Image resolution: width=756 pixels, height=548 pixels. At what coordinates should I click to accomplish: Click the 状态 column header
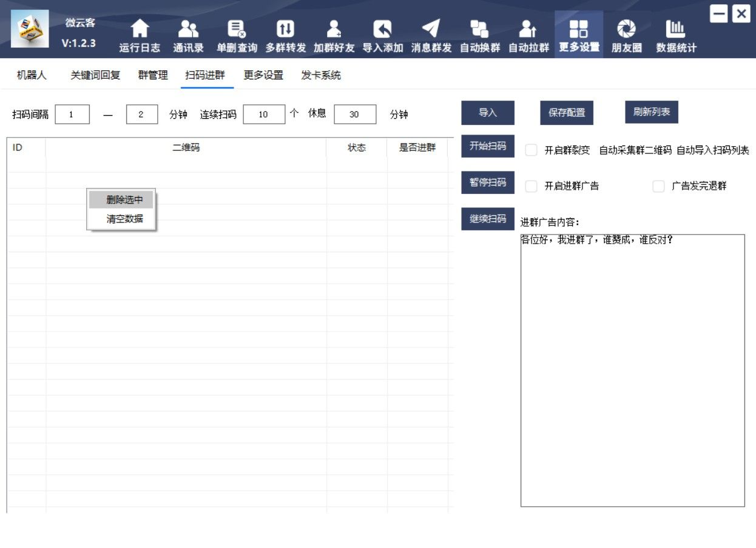357,147
